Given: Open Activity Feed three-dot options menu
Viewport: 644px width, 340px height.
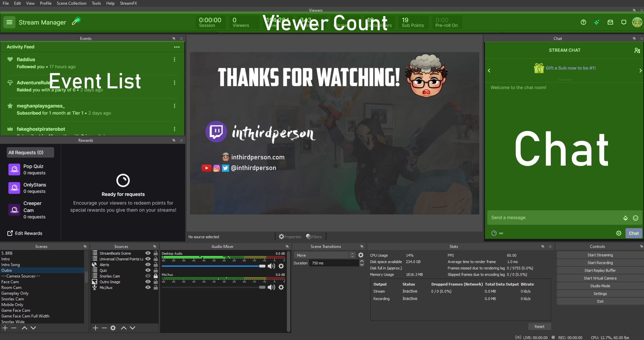Looking at the screenshot, I should 177,47.
